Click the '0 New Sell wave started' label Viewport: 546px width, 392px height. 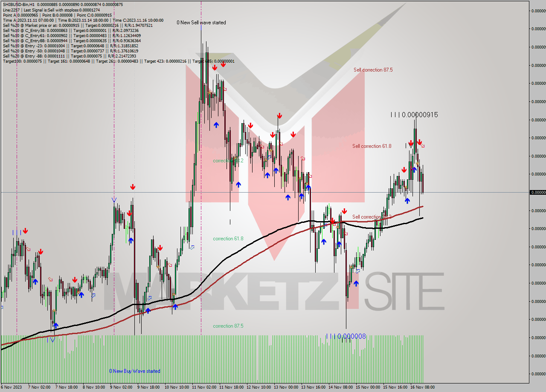pos(201,23)
